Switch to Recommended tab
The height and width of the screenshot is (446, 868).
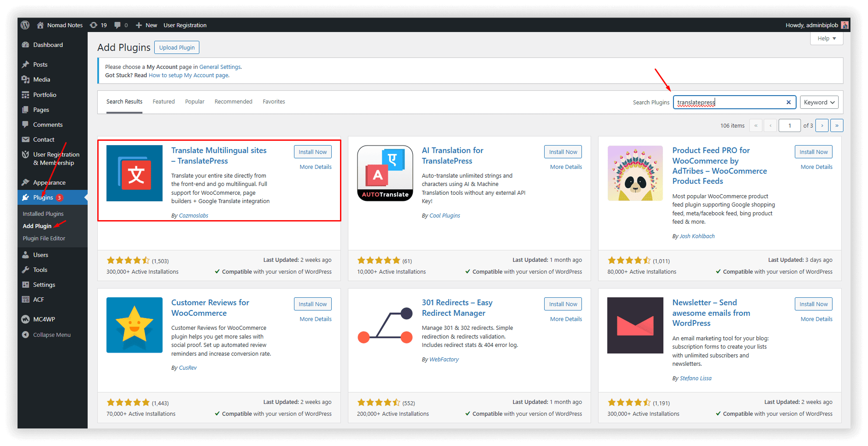pos(234,101)
